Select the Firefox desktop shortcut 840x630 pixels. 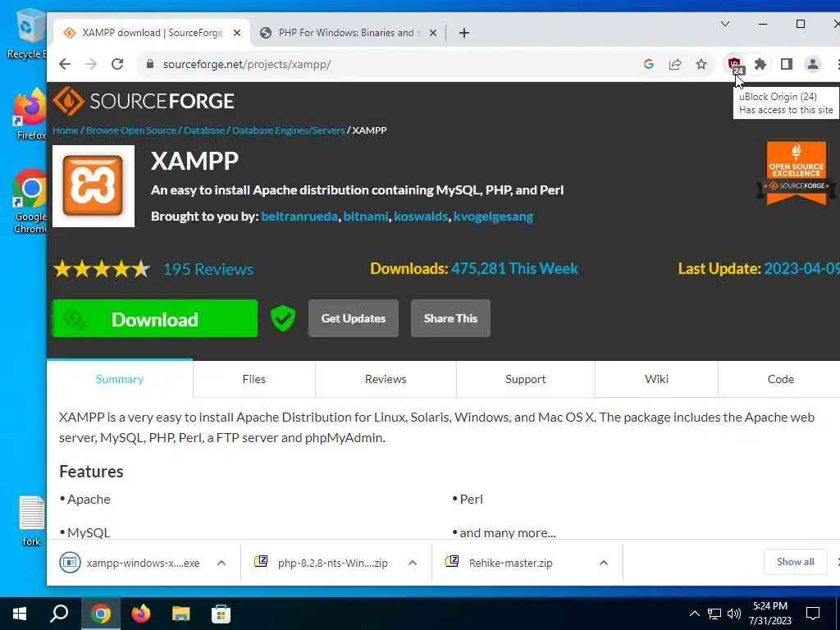[30, 115]
